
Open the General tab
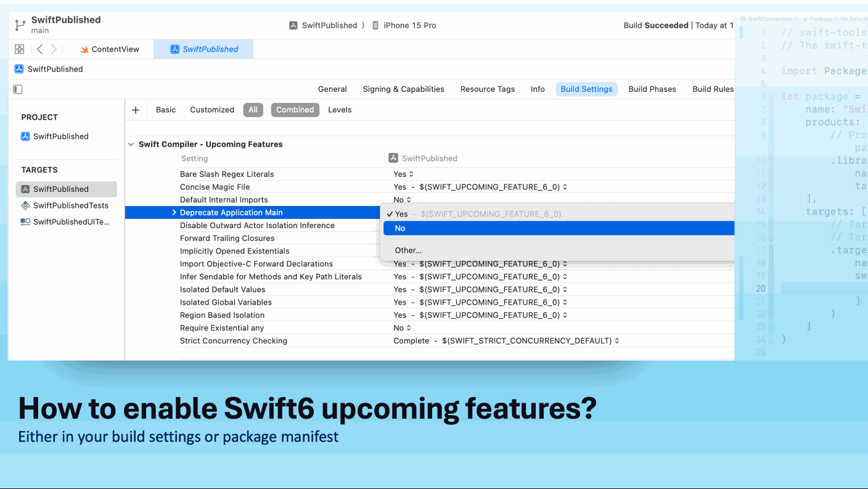[x=332, y=89]
